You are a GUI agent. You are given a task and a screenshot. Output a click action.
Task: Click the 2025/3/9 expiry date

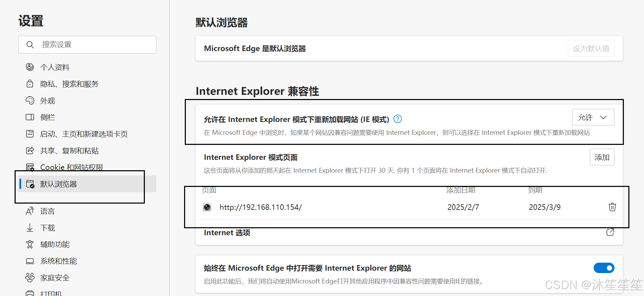[545, 207]
